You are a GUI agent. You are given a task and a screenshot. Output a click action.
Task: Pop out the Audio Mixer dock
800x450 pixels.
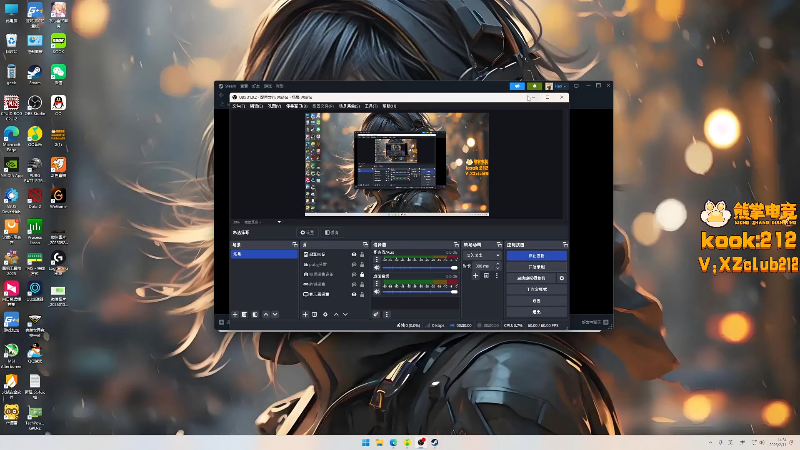pos(456,245)
